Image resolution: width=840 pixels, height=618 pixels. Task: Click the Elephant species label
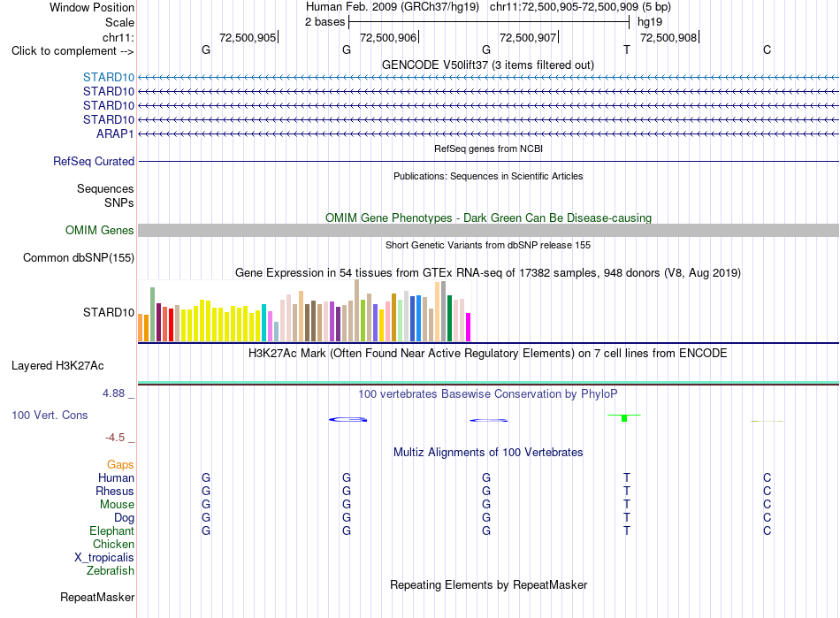112,530
